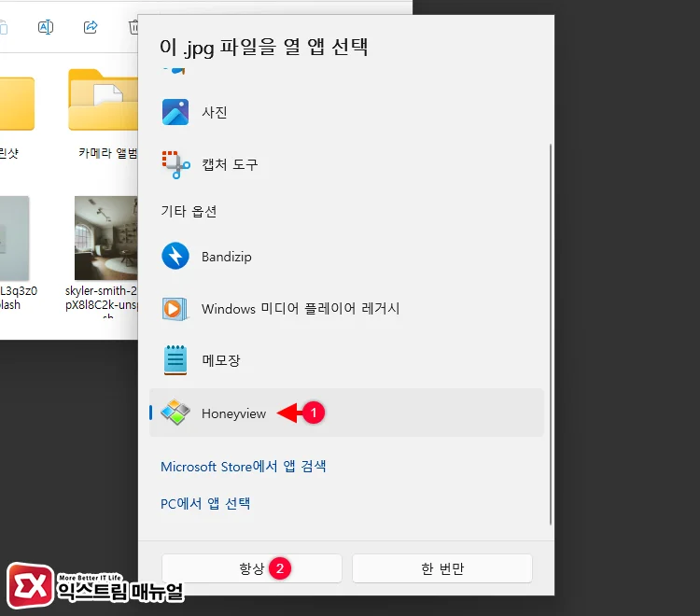The height and width of the screenshot is (616, 700).
Task: Open the 카메라 앨범 folder in Explorer
Action: 103,100
